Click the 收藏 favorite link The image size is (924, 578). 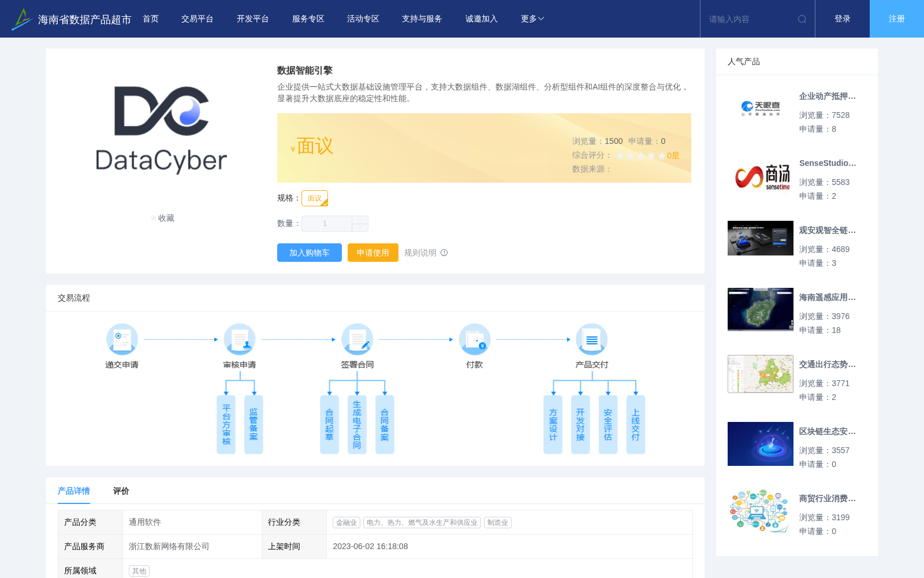point(166,218)
